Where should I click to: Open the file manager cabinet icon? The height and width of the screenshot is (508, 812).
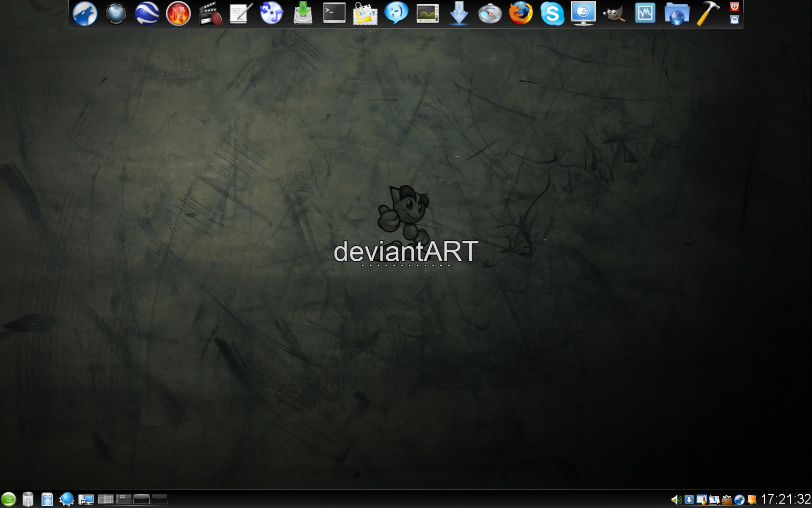tap(47, 499)
